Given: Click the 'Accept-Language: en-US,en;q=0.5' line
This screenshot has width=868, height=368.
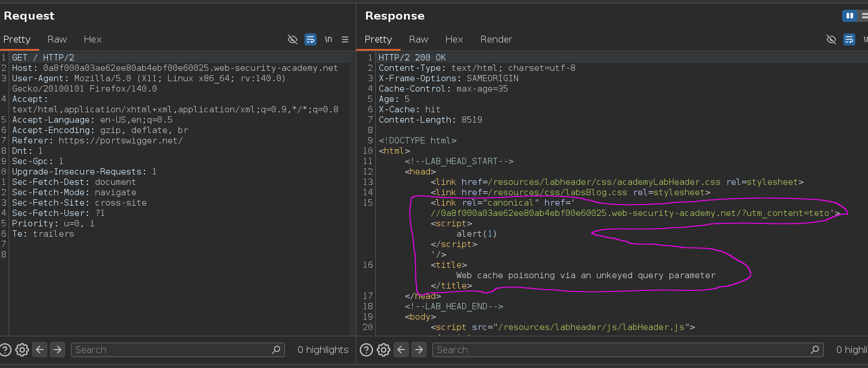Looking at the screenshot, I should (92, 120).
